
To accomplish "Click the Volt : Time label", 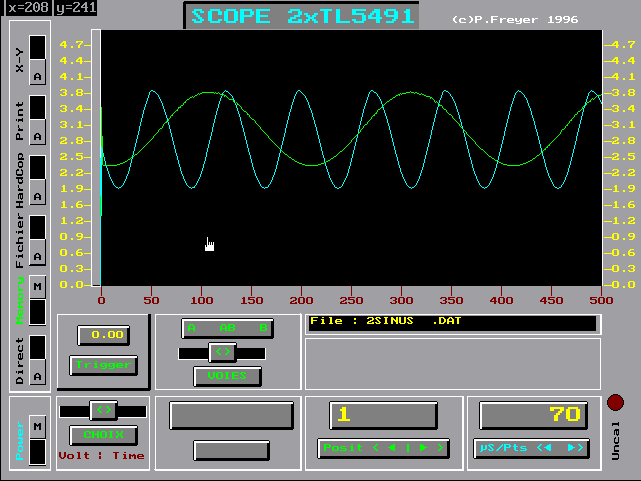I will click(101, 455).
